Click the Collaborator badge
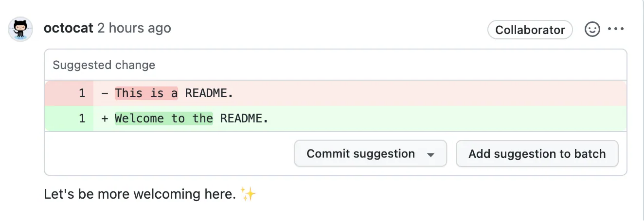This screenshot has height=221, width=644. click(530, 30)
